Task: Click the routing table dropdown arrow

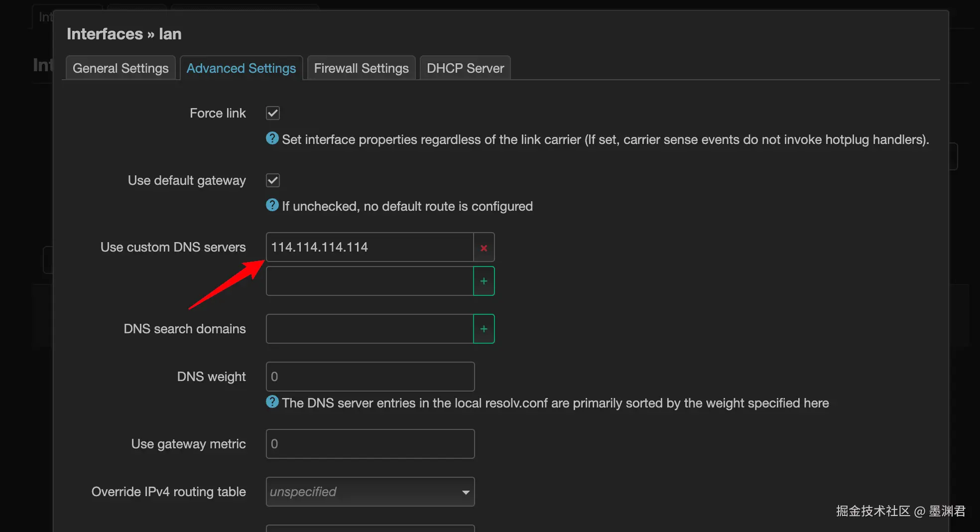Action: [x=466, y=492]
